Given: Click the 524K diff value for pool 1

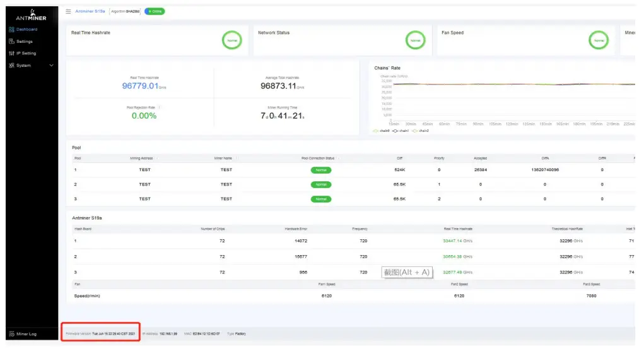Looking at the screenshot, I should point(400,170).
